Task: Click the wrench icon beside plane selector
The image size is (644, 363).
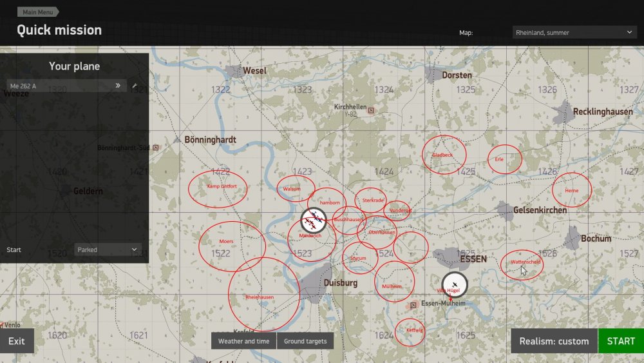Action: point(135,86)
